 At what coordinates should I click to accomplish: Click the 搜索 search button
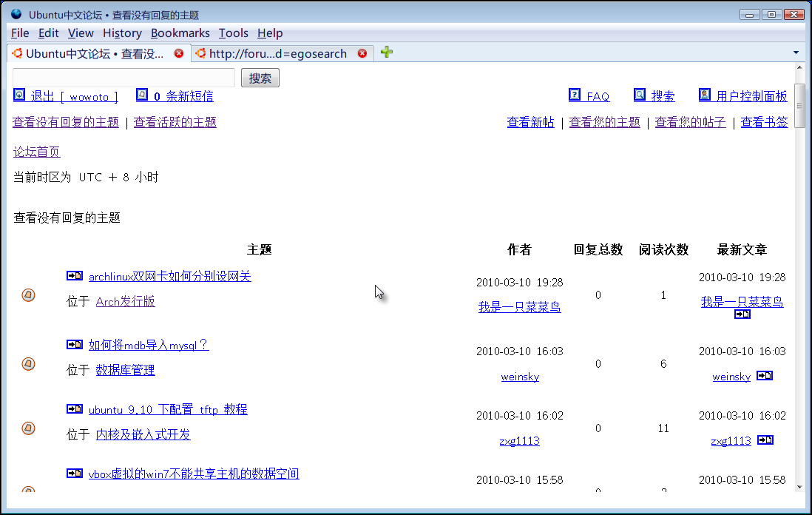[x=260, y=78]
